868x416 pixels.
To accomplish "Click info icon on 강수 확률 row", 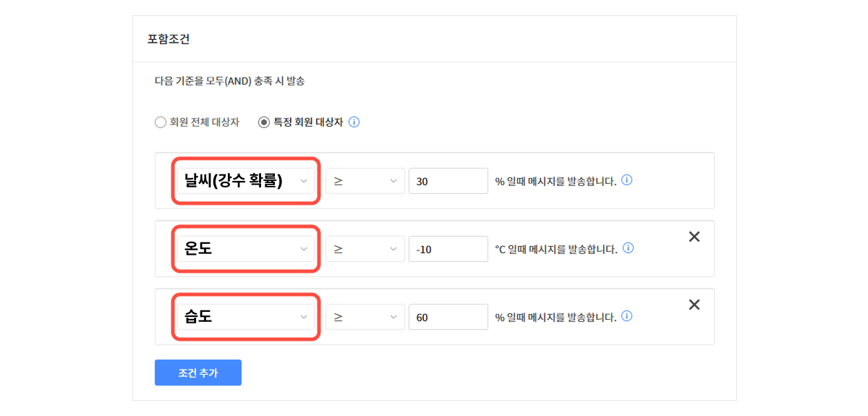I will (627, 180).
